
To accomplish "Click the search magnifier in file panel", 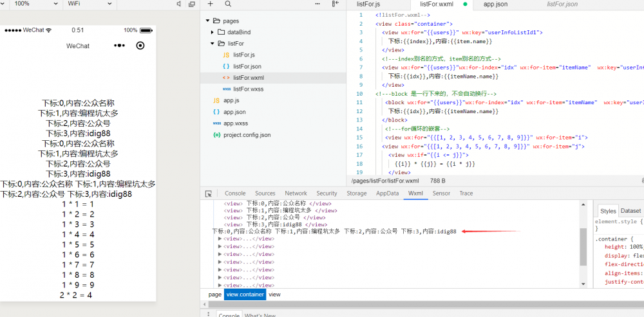I will click(x=227, y=4).
